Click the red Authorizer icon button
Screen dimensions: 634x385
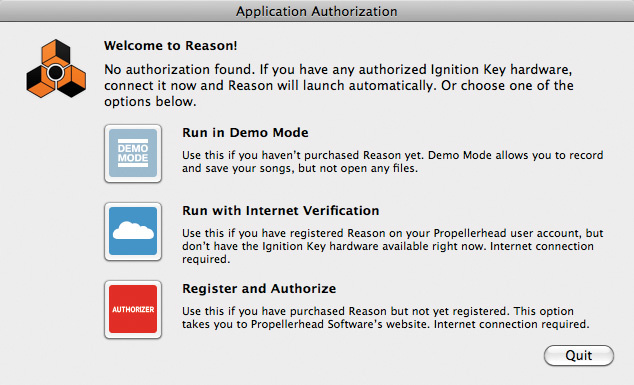tap(133, 309)
